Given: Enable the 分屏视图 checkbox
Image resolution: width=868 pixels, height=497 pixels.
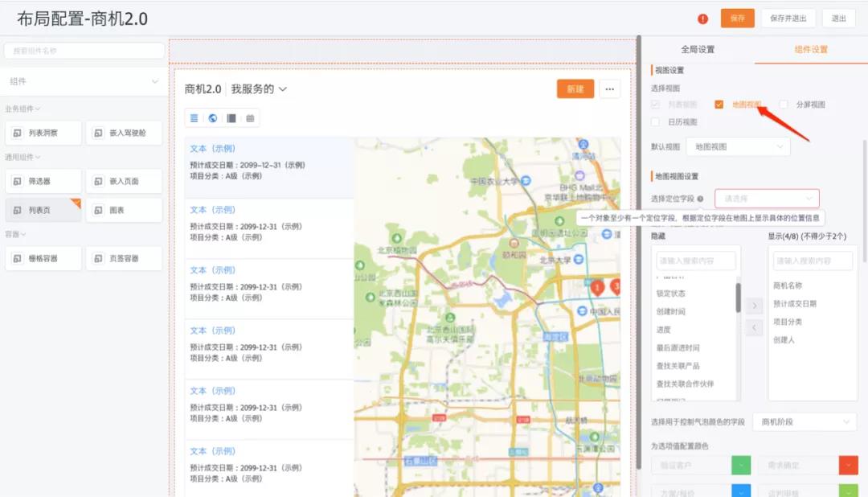Looking at the screenshot, I should click(x=784, y=105).
